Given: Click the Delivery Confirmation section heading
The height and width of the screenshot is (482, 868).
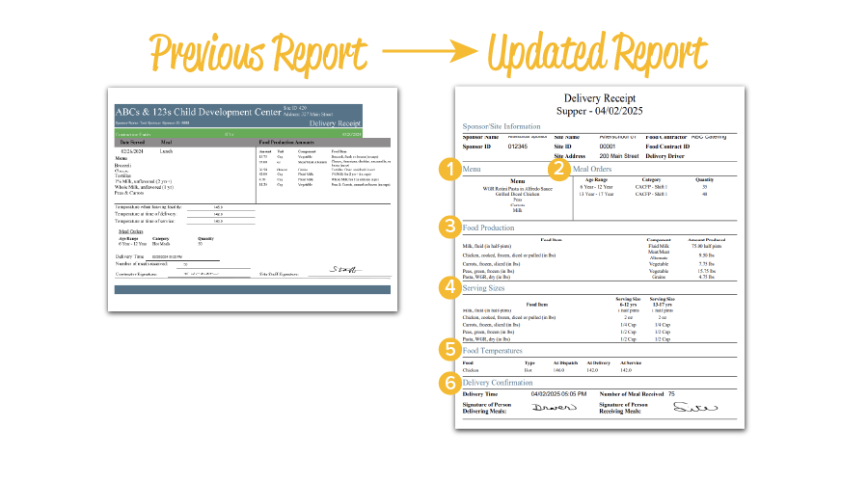Looking at the screenshot, I should pos(497,384).
